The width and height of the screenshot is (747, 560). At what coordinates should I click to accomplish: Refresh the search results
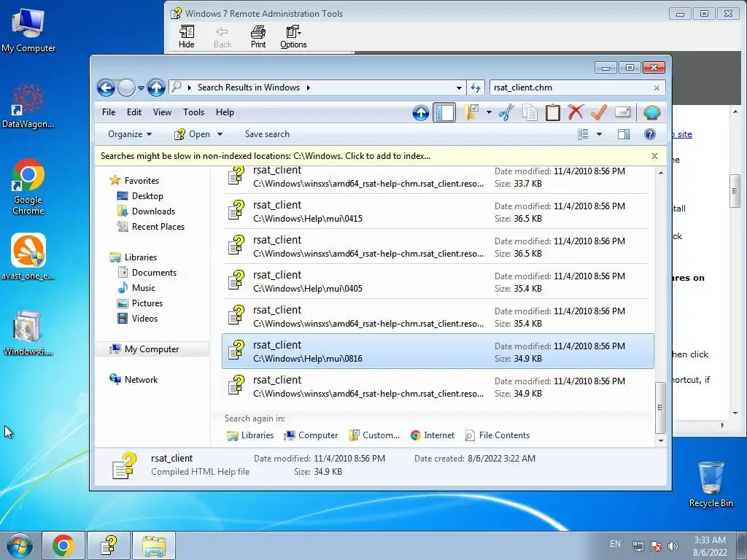tap(476, 87)
